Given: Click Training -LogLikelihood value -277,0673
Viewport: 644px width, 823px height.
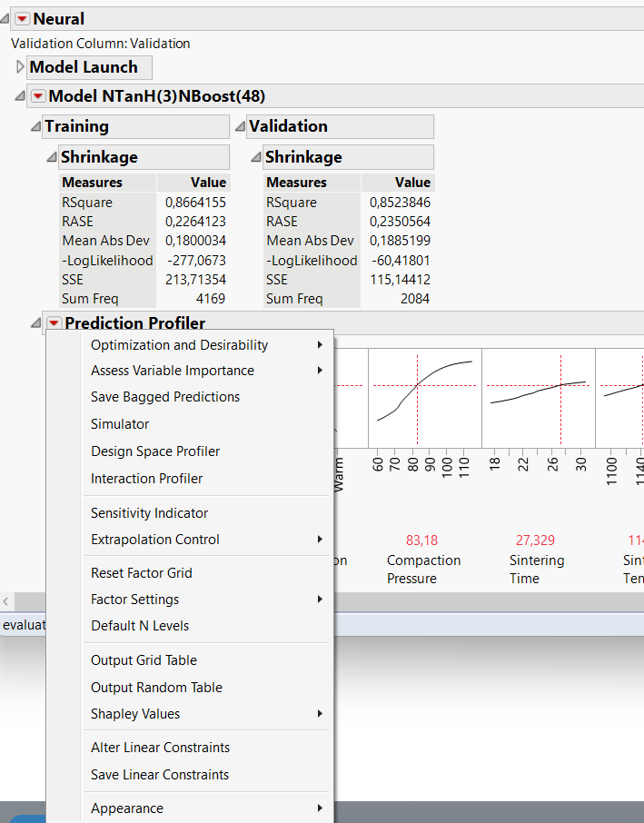Looking at the screenshot, I should [x=196, y=261].
